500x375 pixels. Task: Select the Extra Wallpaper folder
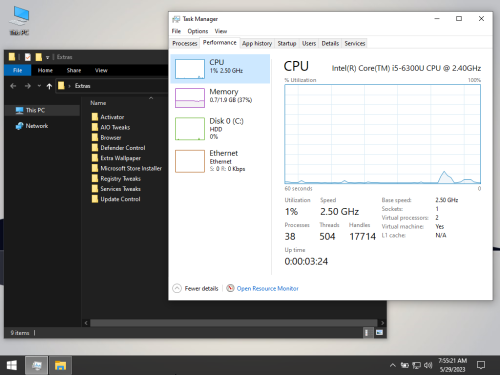tap(116, 158)
